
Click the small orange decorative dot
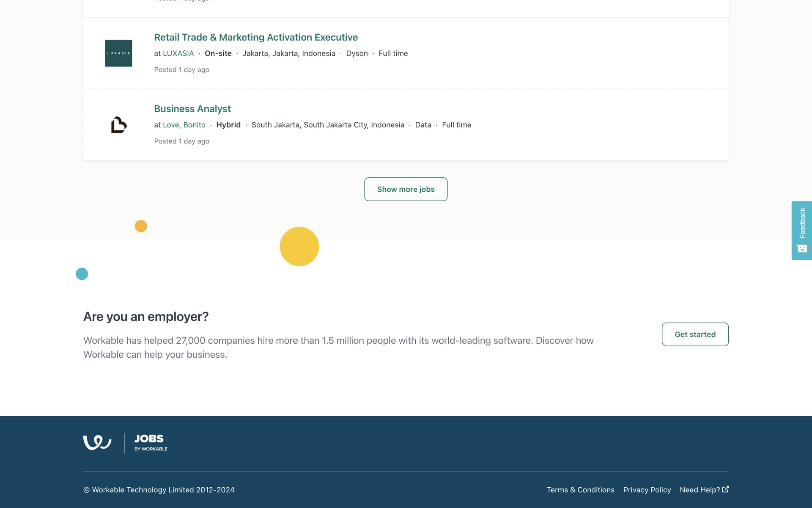tap(141, 226)
